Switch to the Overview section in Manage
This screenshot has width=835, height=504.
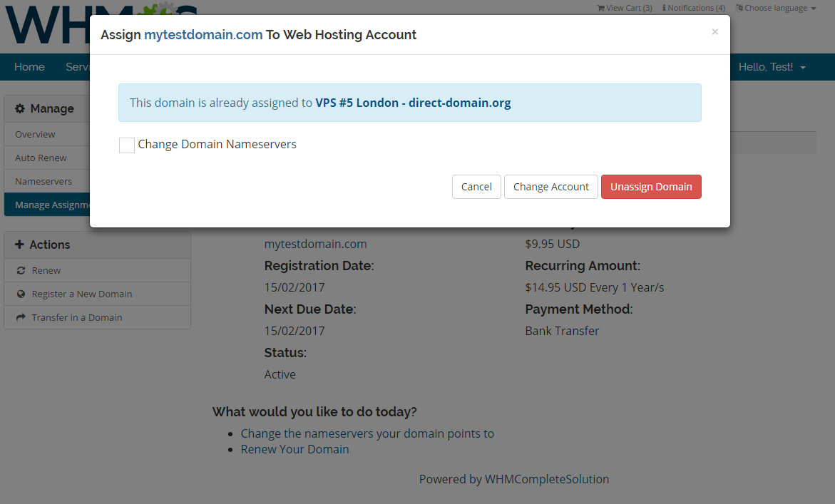point(34,134)
